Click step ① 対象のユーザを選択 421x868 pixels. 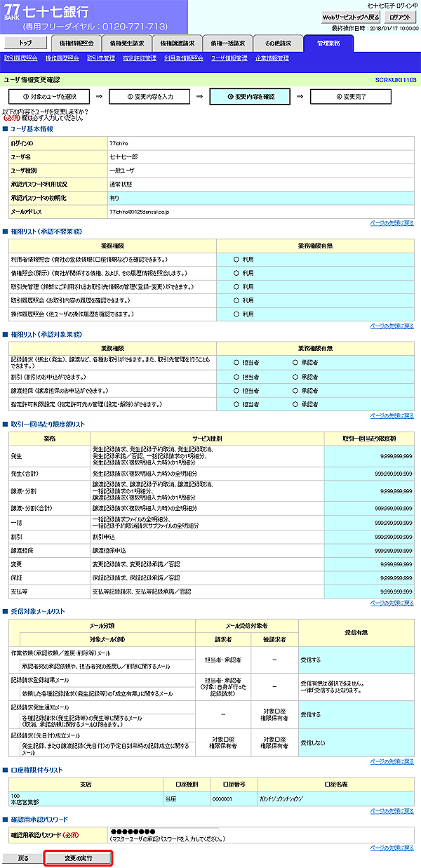click(x=48, y=97)
